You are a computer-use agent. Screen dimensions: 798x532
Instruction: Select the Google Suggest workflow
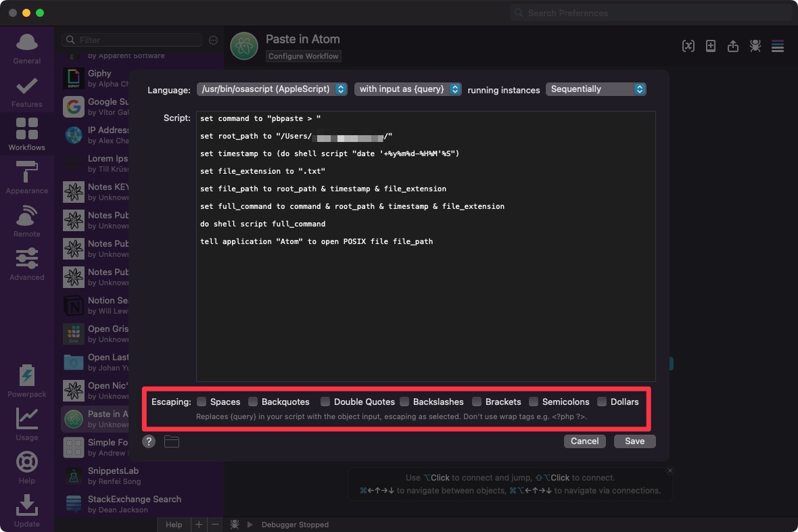tap(95, 107)
